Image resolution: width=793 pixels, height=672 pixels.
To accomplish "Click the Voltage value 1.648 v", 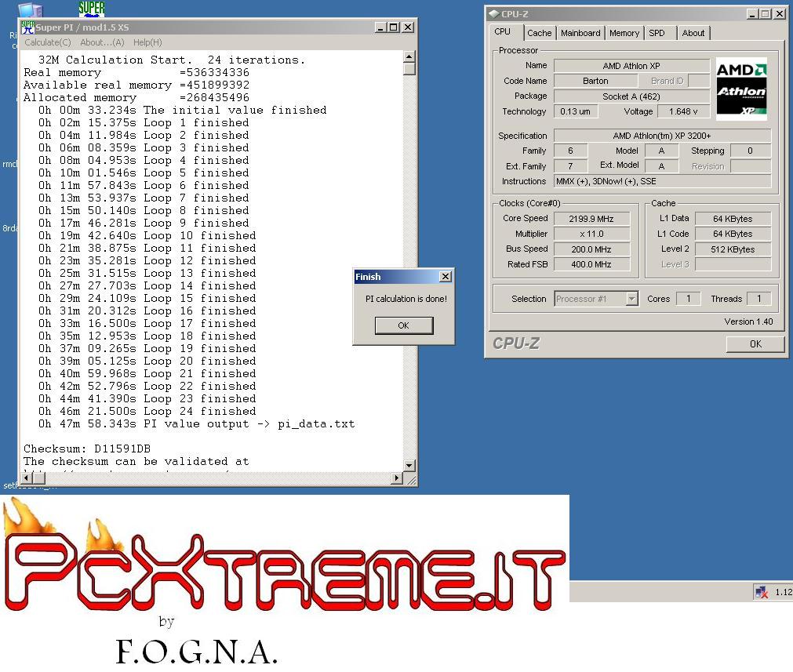I will coord(682,112).
